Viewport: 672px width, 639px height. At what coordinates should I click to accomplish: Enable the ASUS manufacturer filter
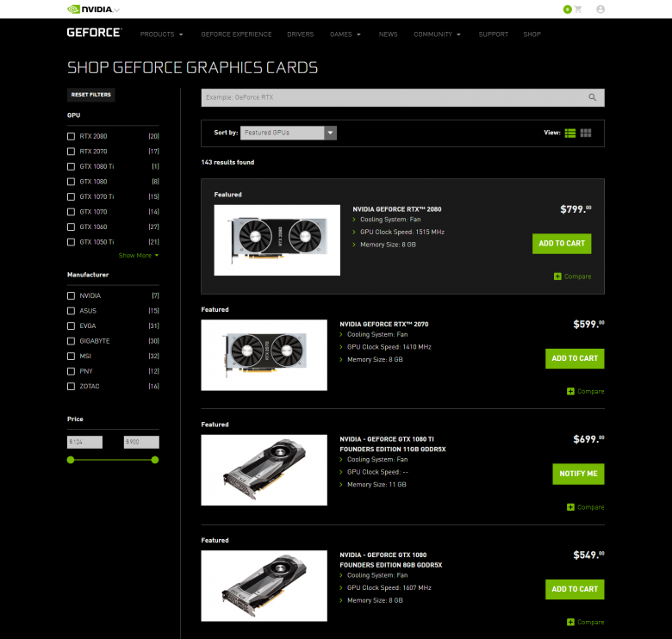coord(72,311)
